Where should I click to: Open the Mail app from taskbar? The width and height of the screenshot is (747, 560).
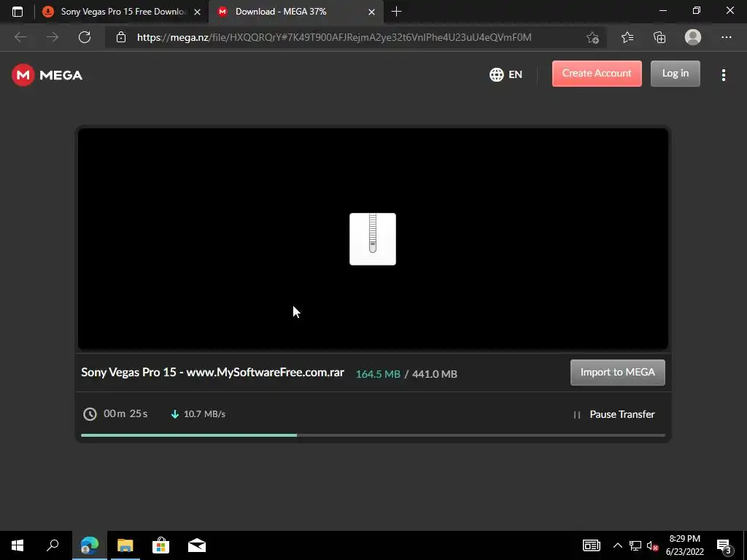pyautogui.click(x=197, y=545)
